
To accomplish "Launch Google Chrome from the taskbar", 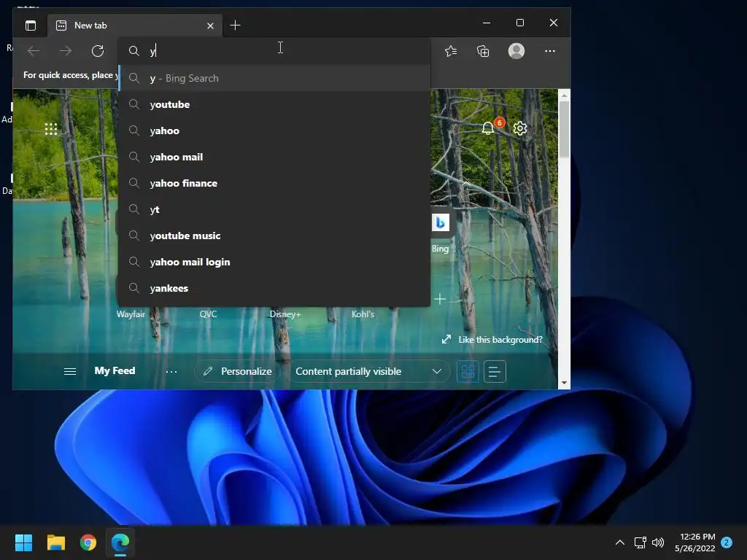I will click(88, 542).
